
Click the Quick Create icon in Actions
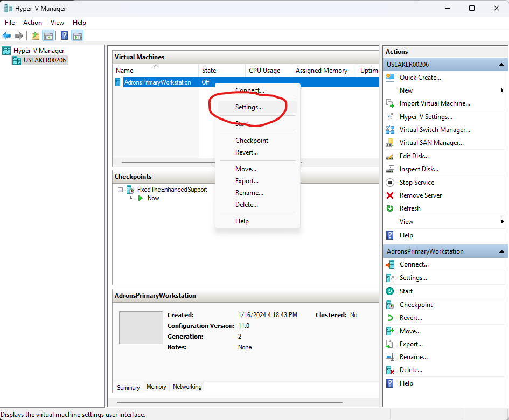point(390,77)
